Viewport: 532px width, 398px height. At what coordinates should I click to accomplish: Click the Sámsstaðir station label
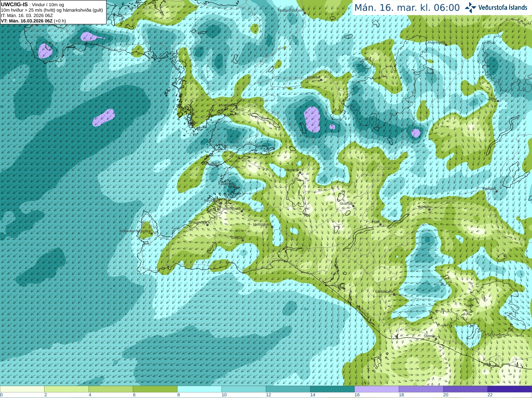[383, 292]
